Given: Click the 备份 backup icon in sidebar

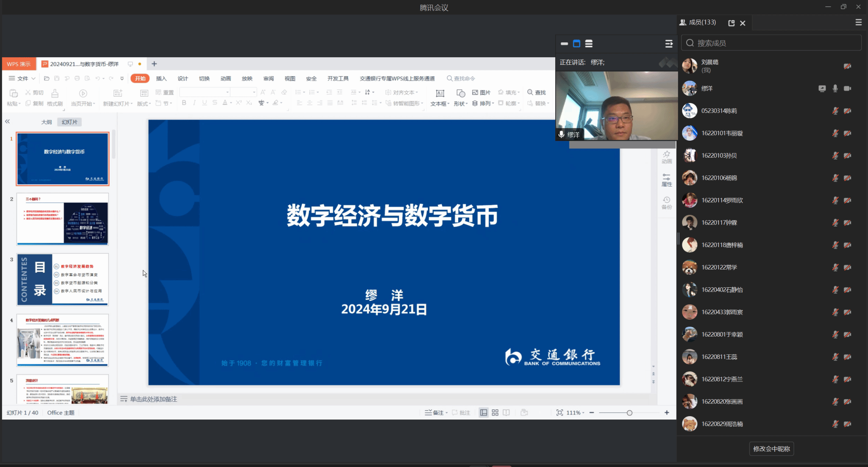Looking at the screenshot, I should [667, 203].
